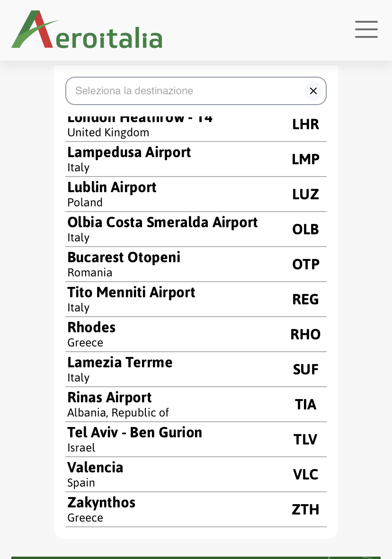The width and height of the screenshot is (392, 559).
Task: Click the ZTH airport code
Action: 305,510
